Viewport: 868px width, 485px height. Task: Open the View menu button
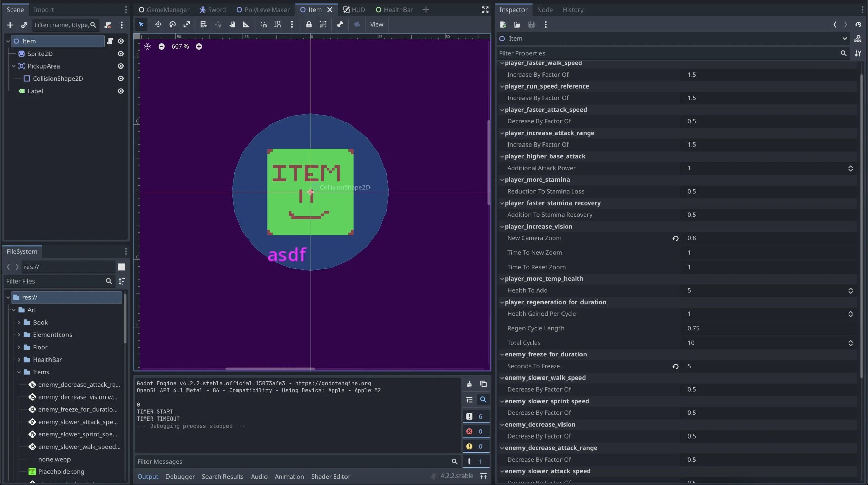click(x=376, y=24)
